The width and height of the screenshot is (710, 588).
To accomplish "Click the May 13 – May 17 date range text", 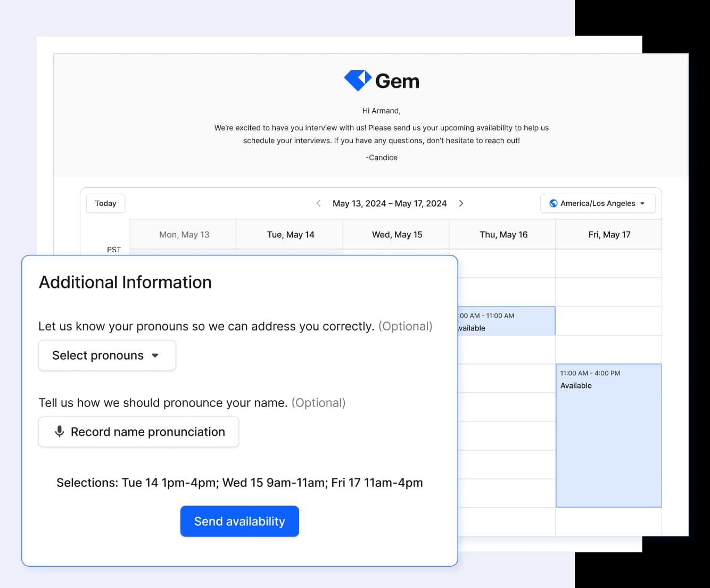I will (390, 203).
